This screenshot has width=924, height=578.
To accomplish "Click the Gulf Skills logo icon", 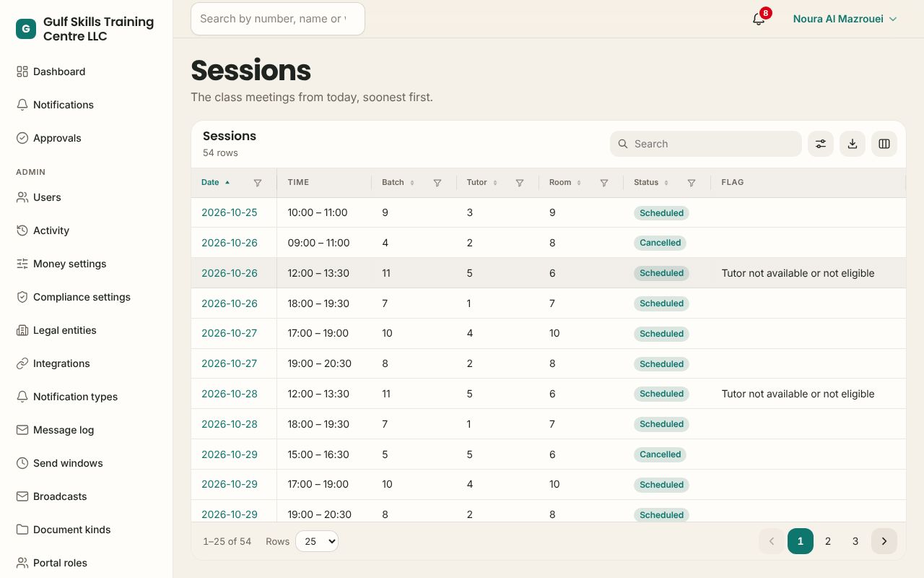I will (26, 29).
